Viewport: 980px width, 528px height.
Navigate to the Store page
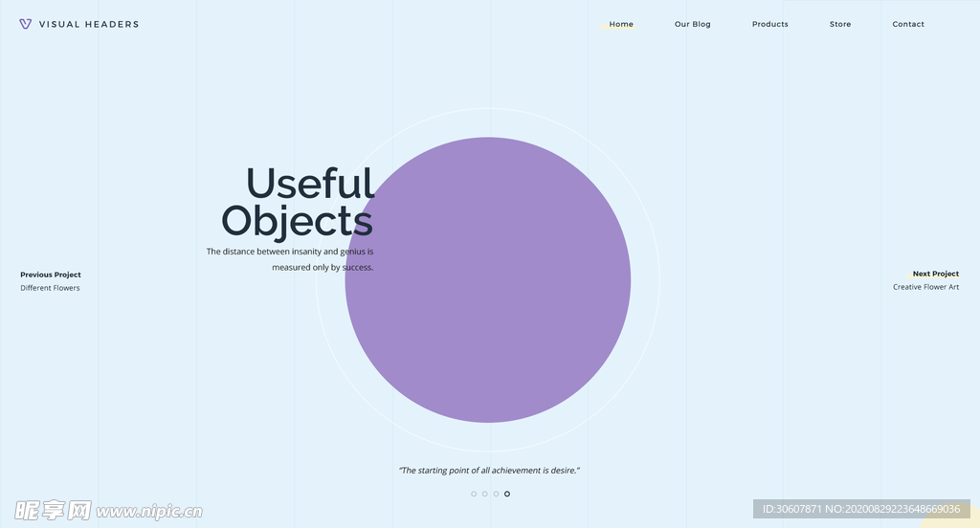(x=840, y=24)
